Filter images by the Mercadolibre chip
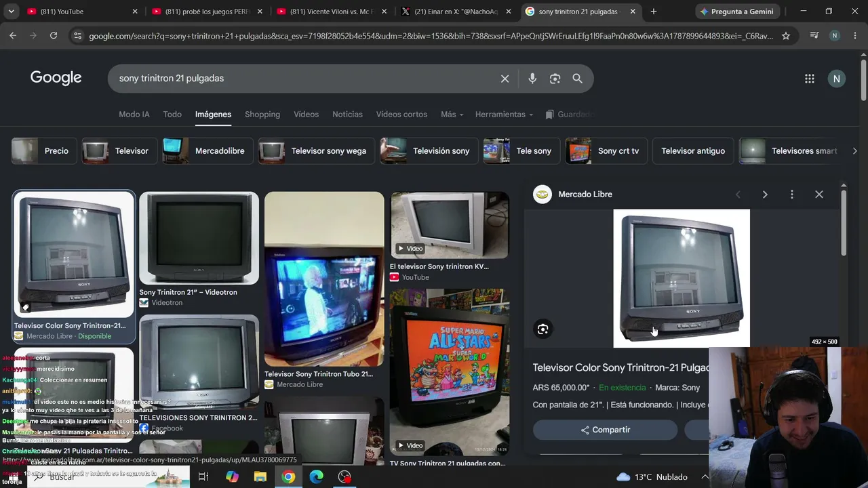The width and height of the screenshot is (868, 488). [x=206, y=151]
